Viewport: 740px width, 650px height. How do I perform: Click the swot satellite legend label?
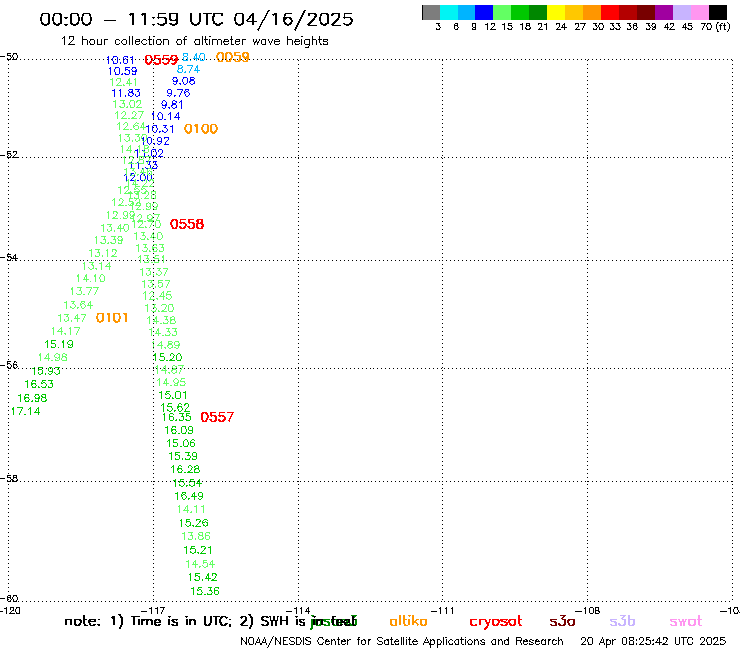(x=686, y=621)
